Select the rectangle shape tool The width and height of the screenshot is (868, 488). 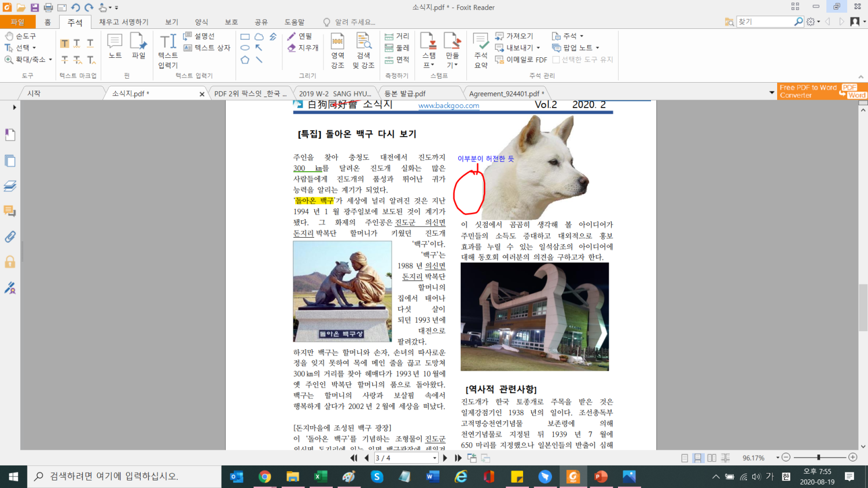(245, 36)
